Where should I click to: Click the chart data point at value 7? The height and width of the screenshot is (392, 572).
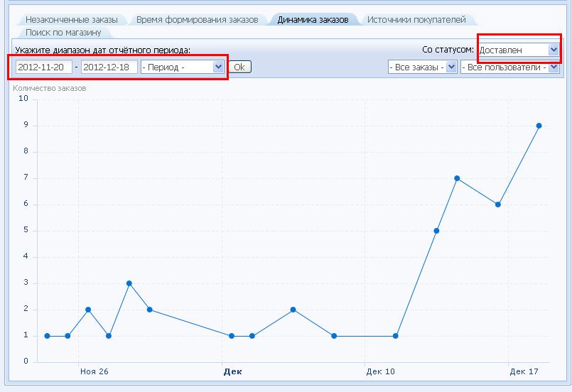457,178
